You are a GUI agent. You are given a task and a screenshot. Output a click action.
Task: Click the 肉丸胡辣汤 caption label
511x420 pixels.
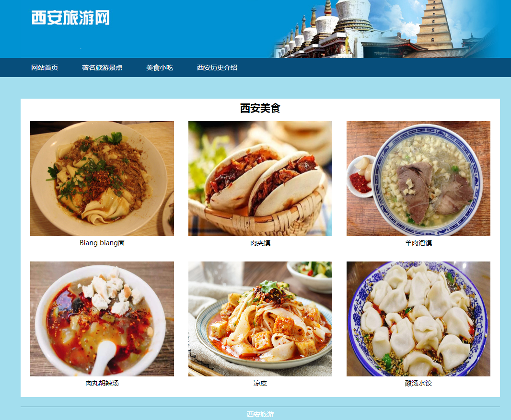102,383
